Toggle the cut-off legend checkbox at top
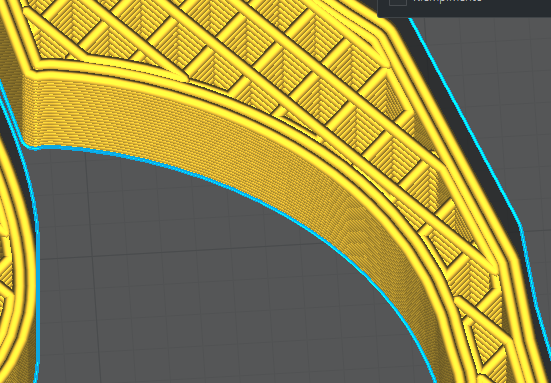The width and height of the screenshot is (551, 383). 398,2
